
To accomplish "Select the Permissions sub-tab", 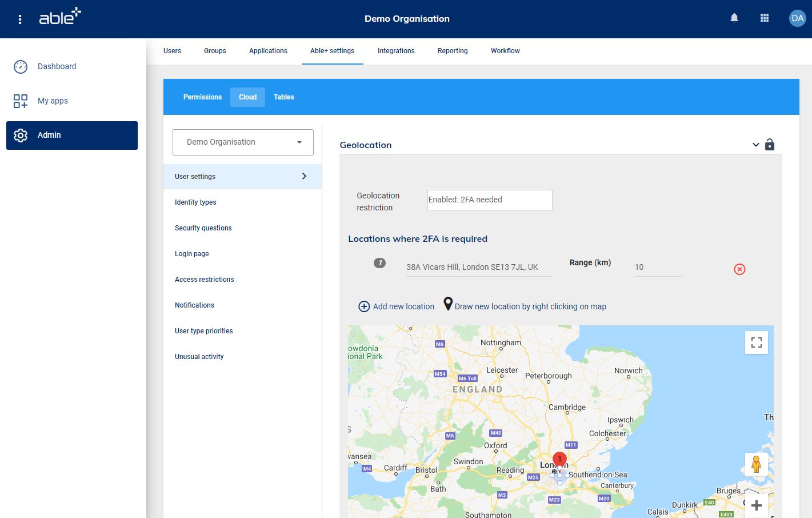I will 202,97.
